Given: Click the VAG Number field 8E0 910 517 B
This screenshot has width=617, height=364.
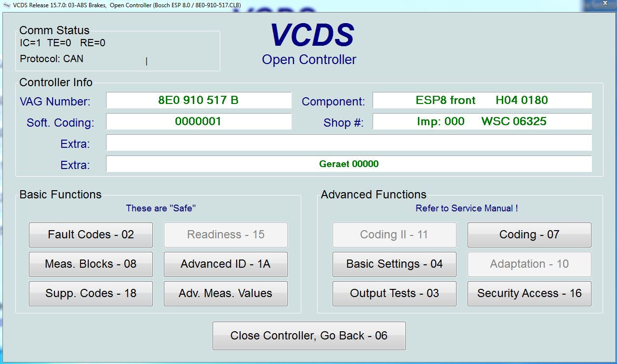Looking at the screenshot, I should (x=199, y=101).
